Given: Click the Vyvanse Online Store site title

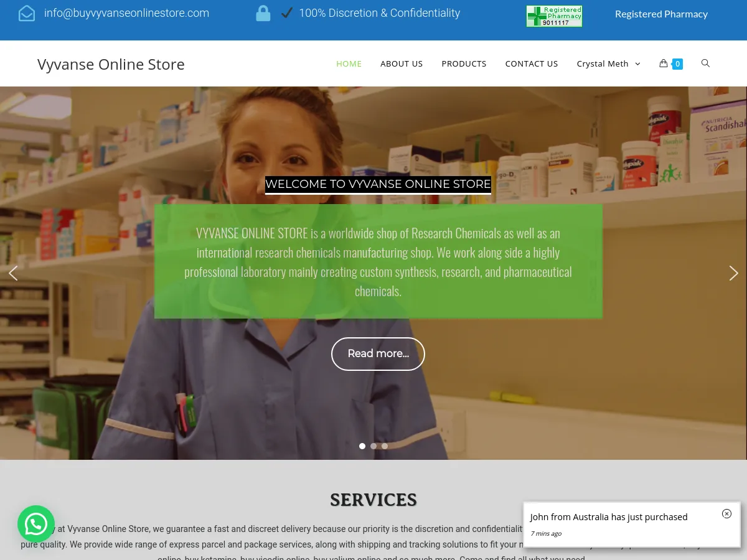Looking at the screenshot, I should pyautogui.click(x=111, y=64).
